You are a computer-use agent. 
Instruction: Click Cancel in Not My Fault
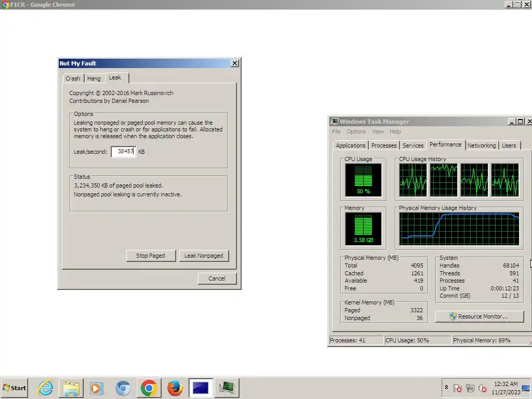[217, 278]
